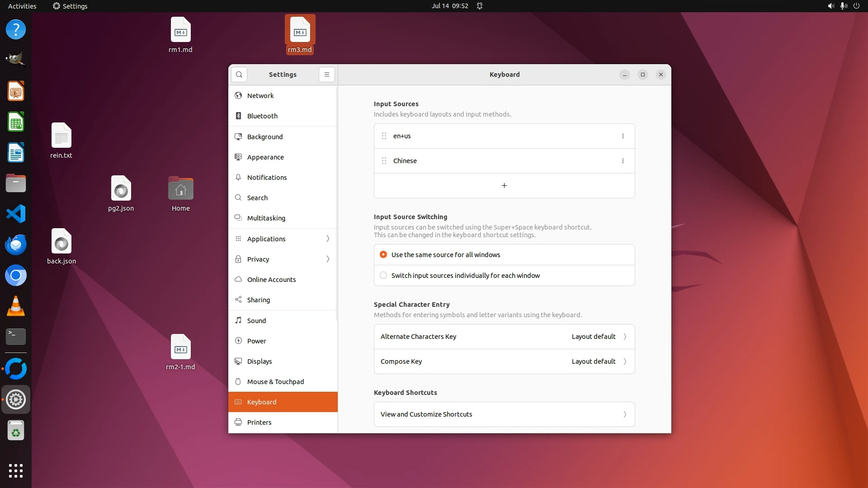Open Alternate Characters Key options
Image resolution: width=868 pixels, height=488 pixels.
point(504,337)
